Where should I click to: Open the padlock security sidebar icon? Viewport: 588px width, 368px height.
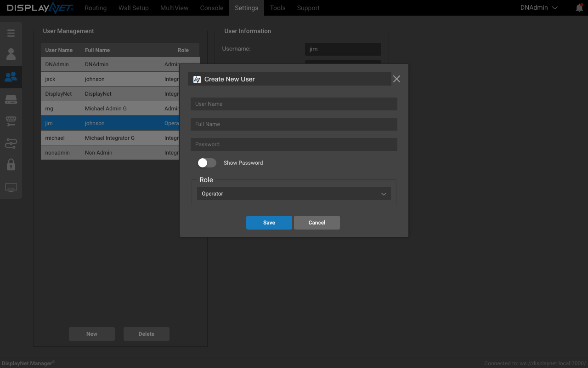(x=11, y=165)
